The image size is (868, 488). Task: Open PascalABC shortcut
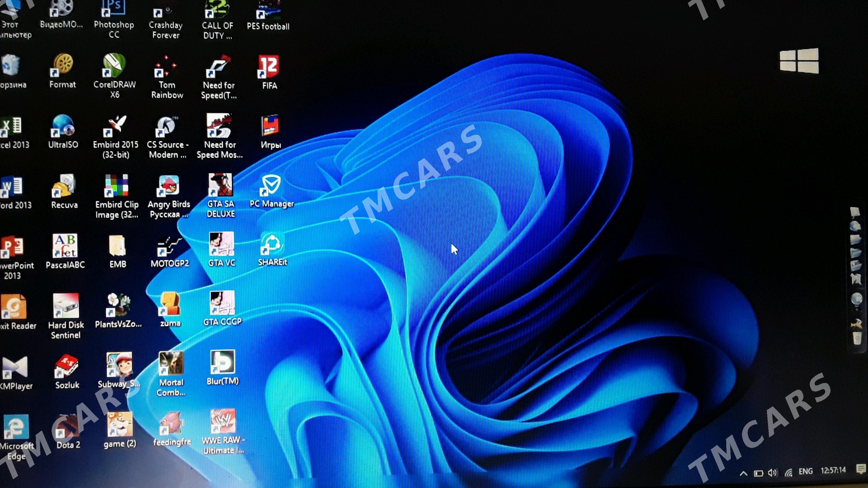click(x=65, y=251)
